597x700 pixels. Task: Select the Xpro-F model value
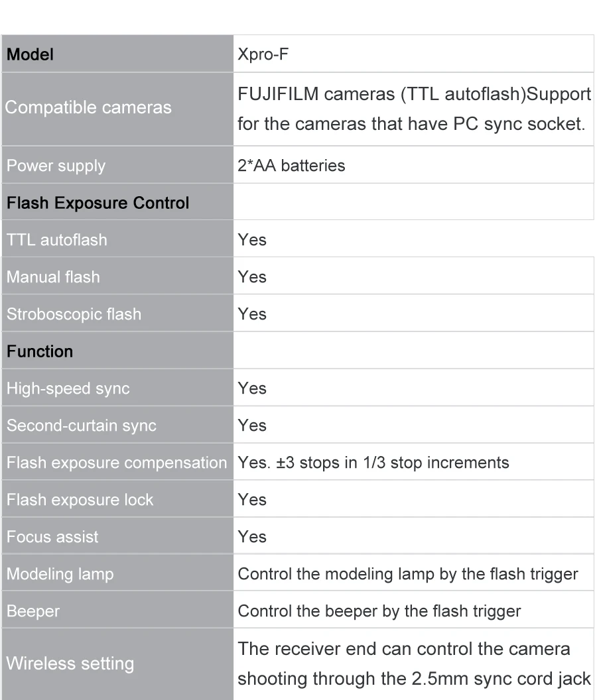click(x=263, y=54)
